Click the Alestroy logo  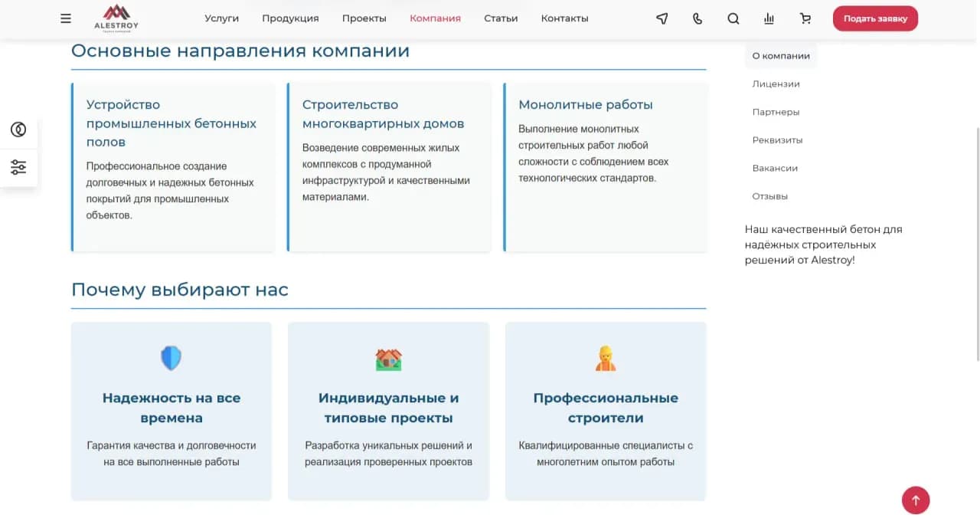pos(115,18)
